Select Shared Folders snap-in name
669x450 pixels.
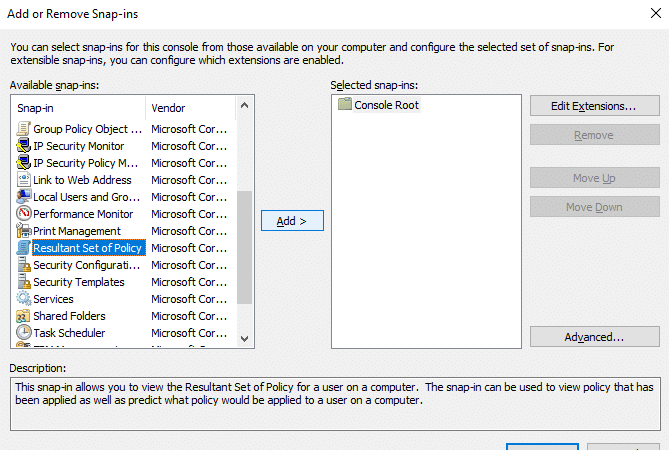pos(69,316)
